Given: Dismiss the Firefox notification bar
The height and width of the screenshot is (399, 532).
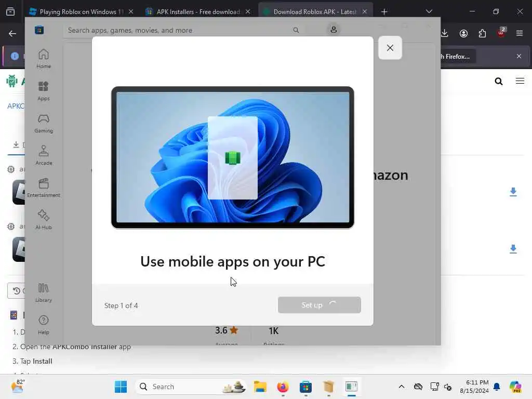Looking at the screenshot, I should tap(519, 56).
